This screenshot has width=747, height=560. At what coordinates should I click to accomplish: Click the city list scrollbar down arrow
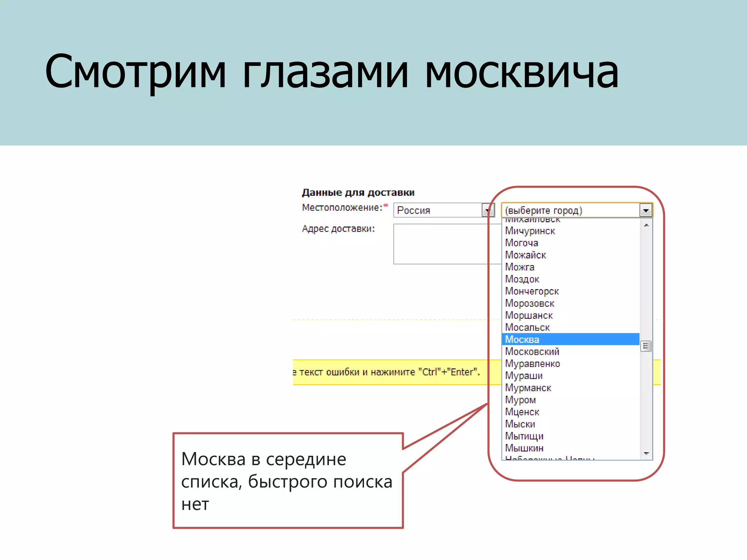pos(646,454)
